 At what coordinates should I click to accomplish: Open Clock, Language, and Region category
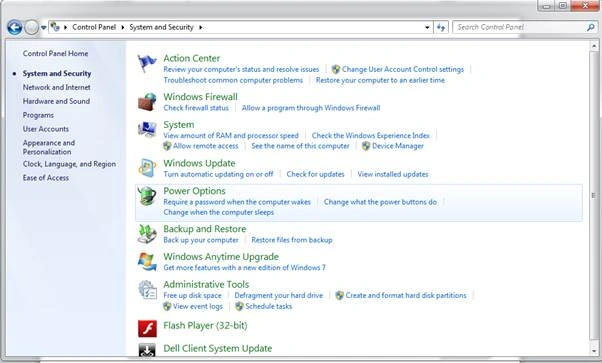coord(69,164)
